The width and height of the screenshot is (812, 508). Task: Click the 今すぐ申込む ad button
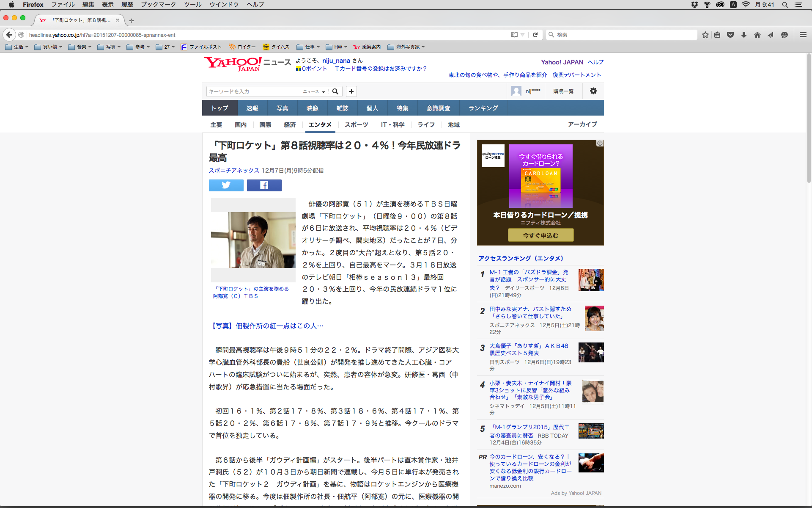[540, 235]
